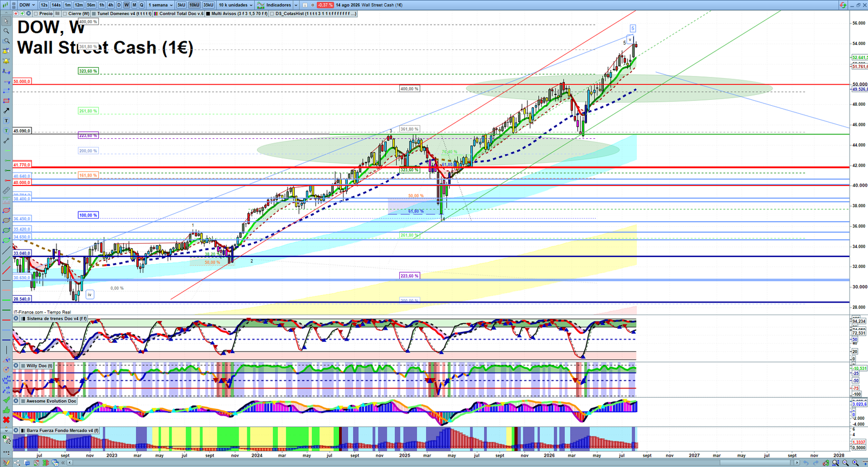Screen dimensions: 868x467
Task: Click the 10kU units button
Action: click(x=194, y=5)
